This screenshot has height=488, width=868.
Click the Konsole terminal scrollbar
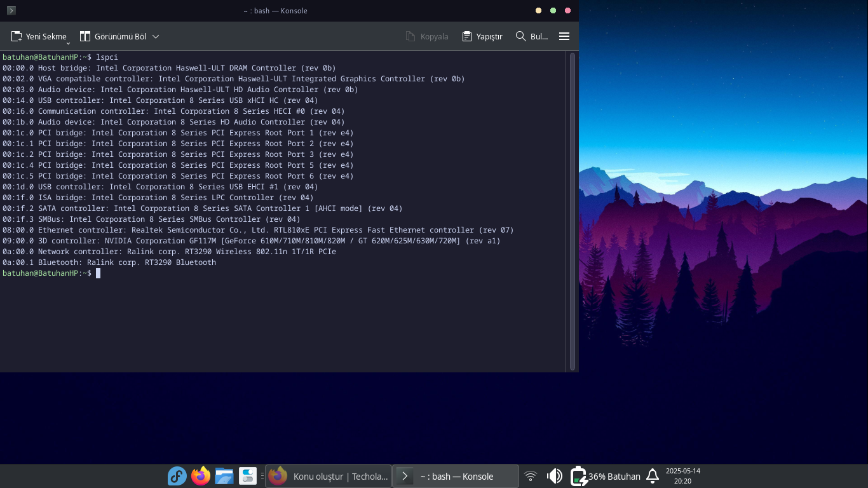click(x=573, y=211)
